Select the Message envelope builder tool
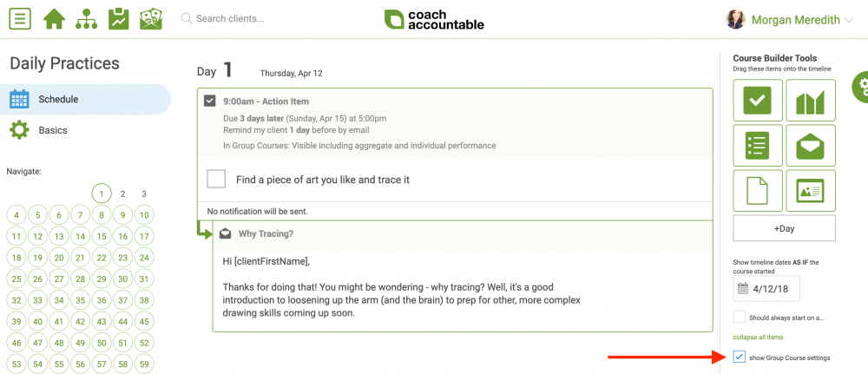This screenshot has height=374, width=868. [x=811, y=146]
